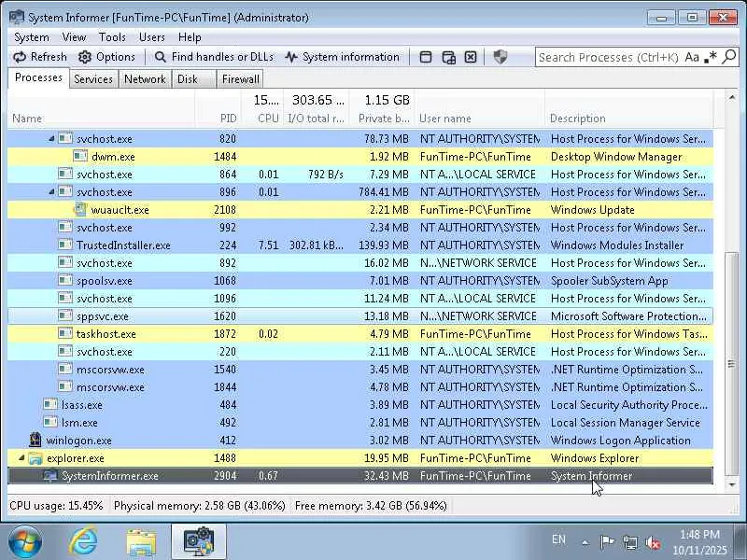Click the SystemInformer.exe process icon
747x560 pixels.
50,475
